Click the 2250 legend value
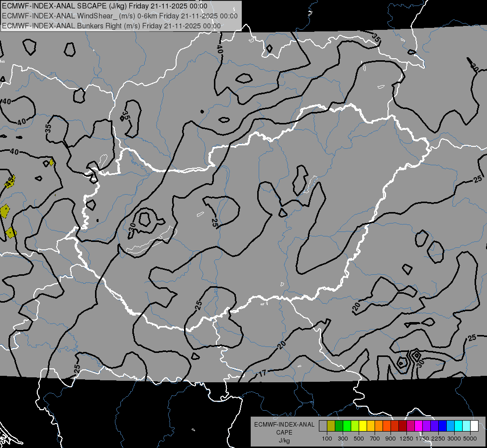This screenshot has height=448, width=487. [x=438, y=439]
